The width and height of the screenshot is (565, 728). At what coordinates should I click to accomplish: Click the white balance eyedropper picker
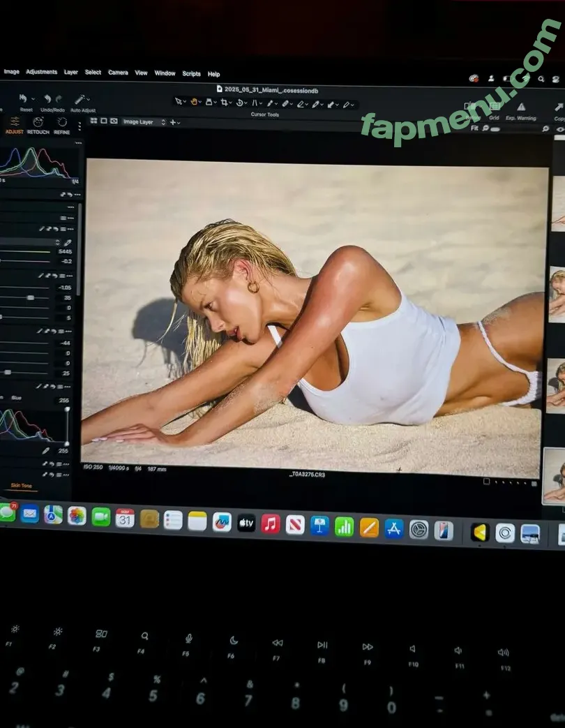pos(68,242)
